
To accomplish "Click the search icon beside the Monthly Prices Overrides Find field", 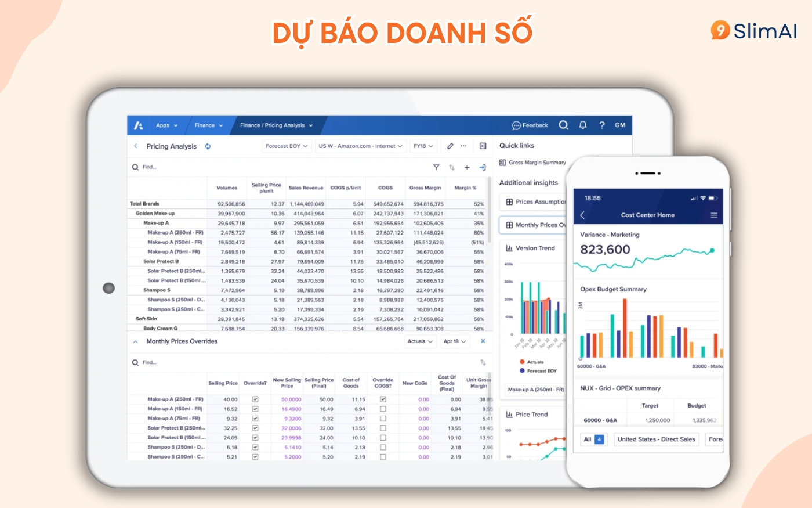I will (x=136, y=362).
